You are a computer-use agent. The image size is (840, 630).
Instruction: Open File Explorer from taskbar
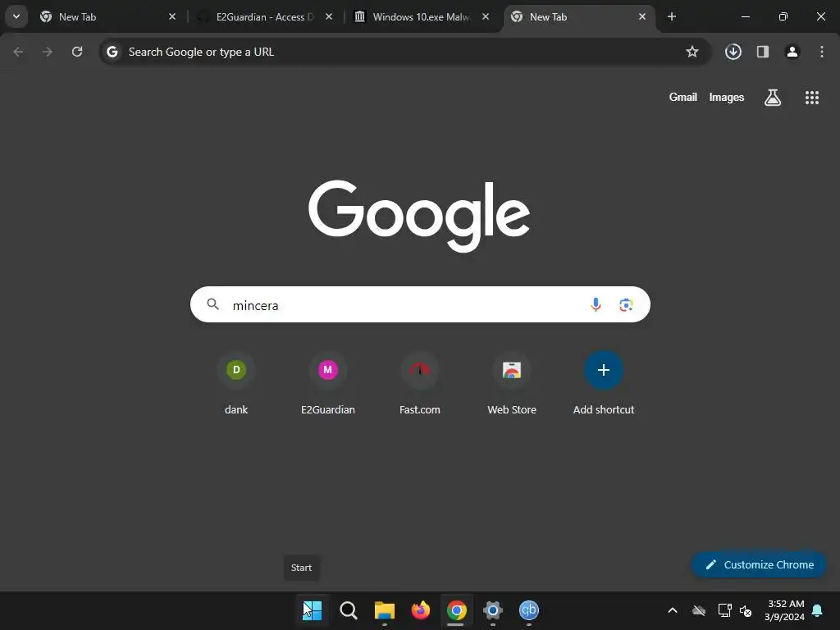click(x=385, y=610)
